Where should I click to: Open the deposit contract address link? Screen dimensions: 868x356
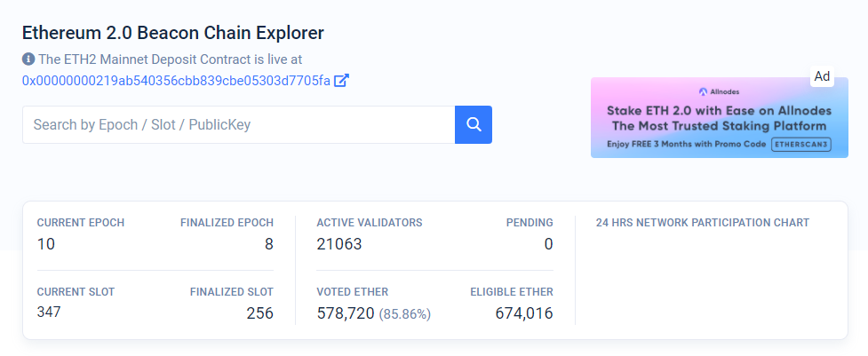(176, 80)
